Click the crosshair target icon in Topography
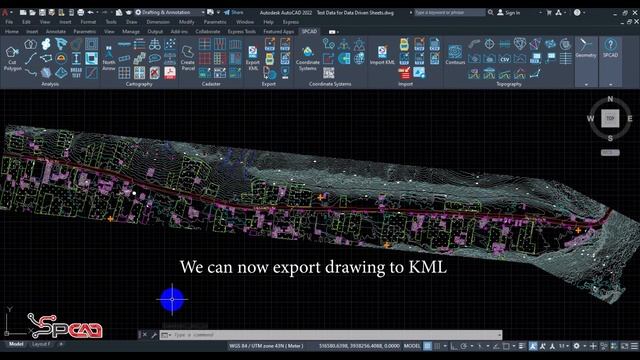The height and width of the screenshot is (360, 640). tap(489, 44)
